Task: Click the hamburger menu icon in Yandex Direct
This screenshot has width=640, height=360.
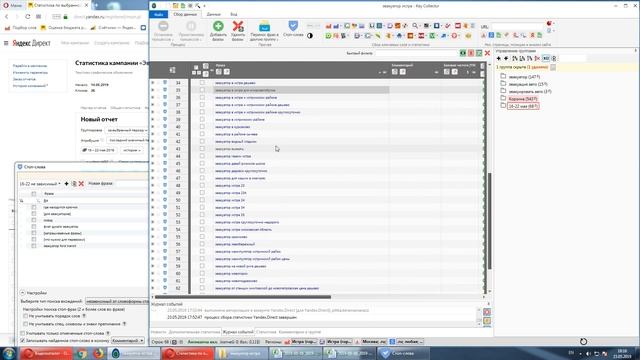Action: tap(6, 43)
